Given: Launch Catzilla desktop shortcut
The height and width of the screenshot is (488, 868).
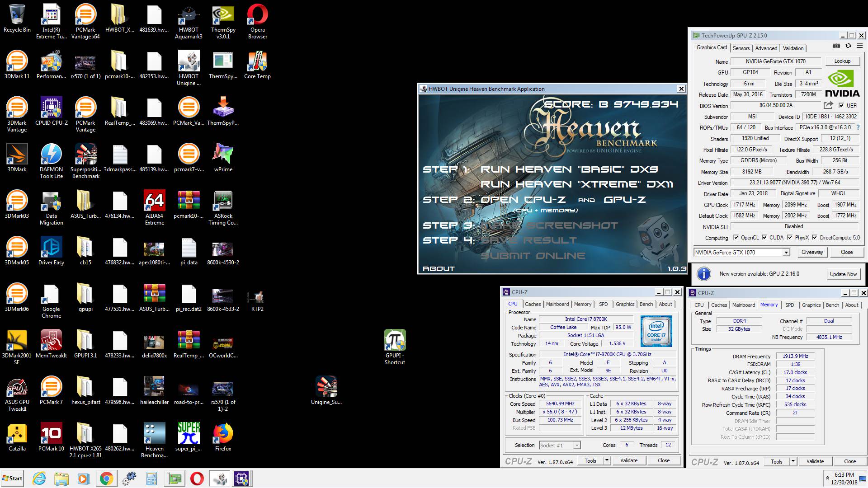Looking at the screenshot, I should pyautogui.click(x=17, y=437).
